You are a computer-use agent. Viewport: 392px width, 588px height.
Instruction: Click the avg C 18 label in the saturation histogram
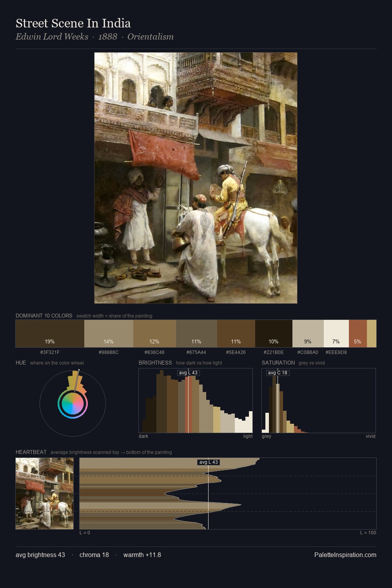point(278,373)
